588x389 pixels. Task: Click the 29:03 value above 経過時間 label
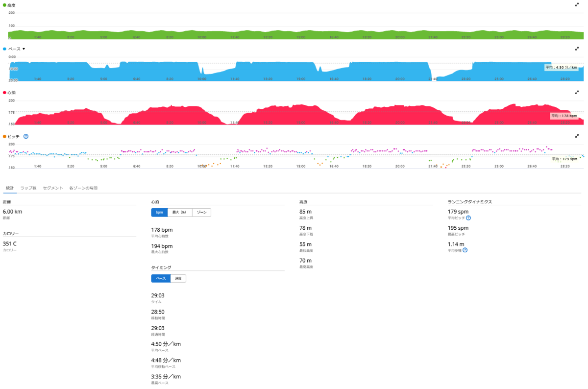[x=158, y=328]
